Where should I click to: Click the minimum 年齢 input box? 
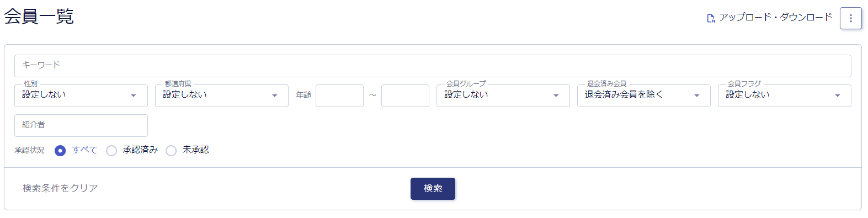pyautogui.click(x=339, y=95)
